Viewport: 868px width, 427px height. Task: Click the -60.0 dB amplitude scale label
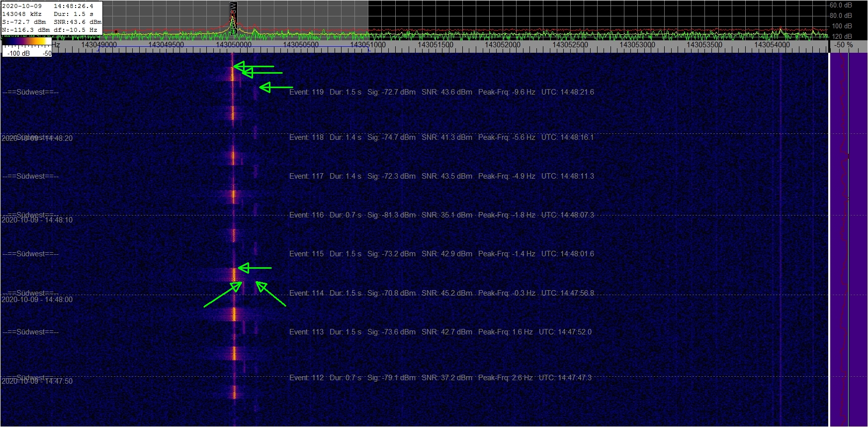pyautogui.click(x=840, y=5)
